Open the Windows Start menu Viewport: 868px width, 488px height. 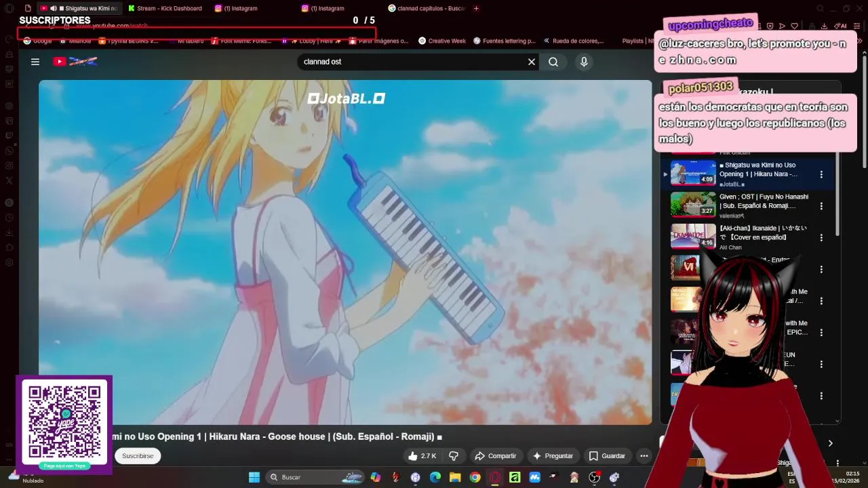click(254, 477)
